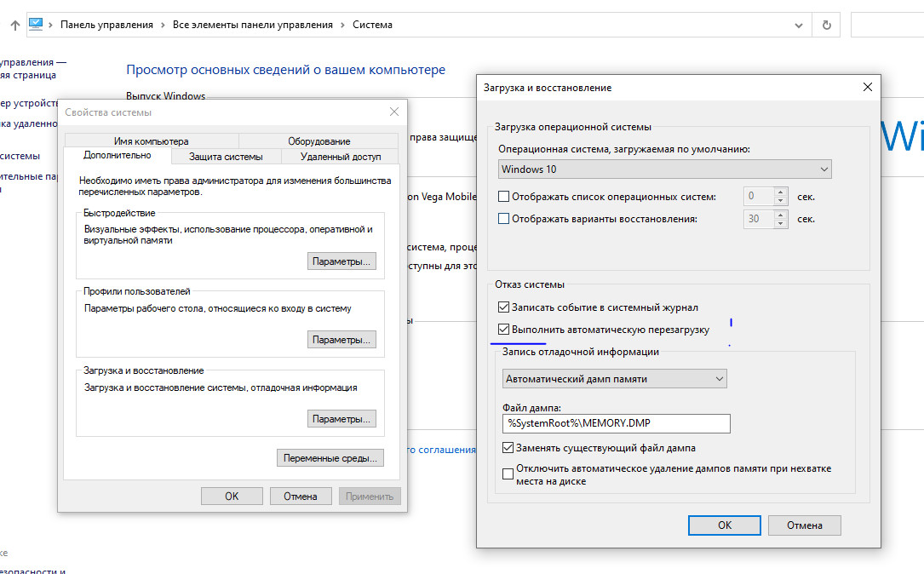
Task: Select Все элементы панели управления breadcrumb
Action: [252, 25]
